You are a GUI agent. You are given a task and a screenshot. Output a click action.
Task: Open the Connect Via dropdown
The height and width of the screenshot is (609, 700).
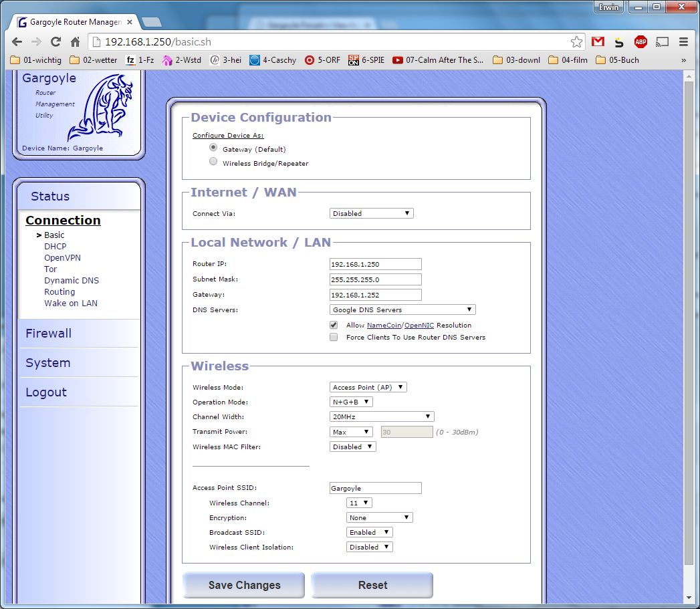pos(372,213)
